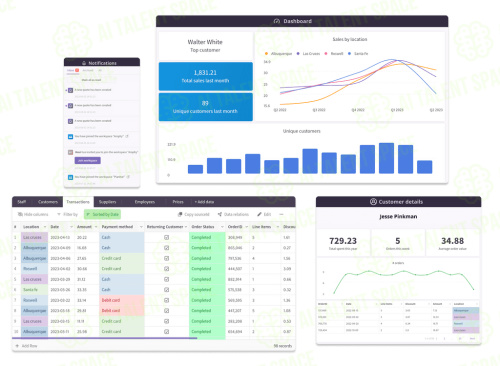500x366 pixels.
Task: Open the Prices tab
Action: point(178,202)
